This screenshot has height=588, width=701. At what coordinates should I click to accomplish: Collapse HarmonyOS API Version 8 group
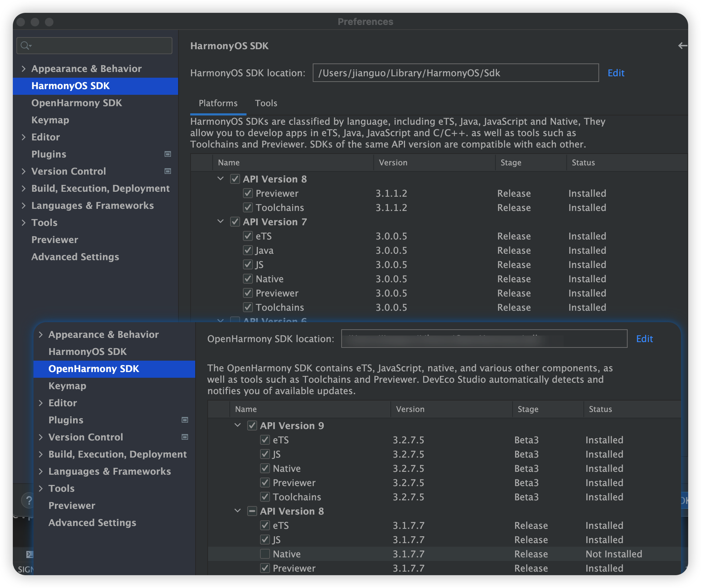coord(220,179)
